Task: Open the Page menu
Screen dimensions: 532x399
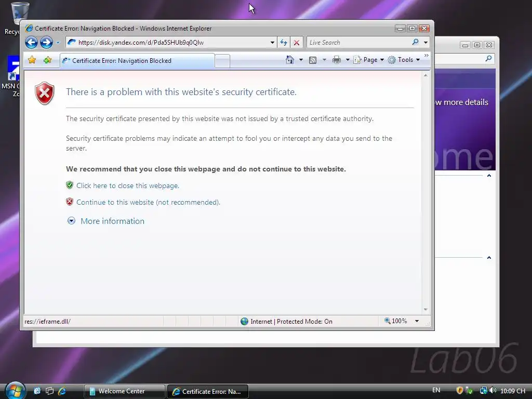Action: 368,60
